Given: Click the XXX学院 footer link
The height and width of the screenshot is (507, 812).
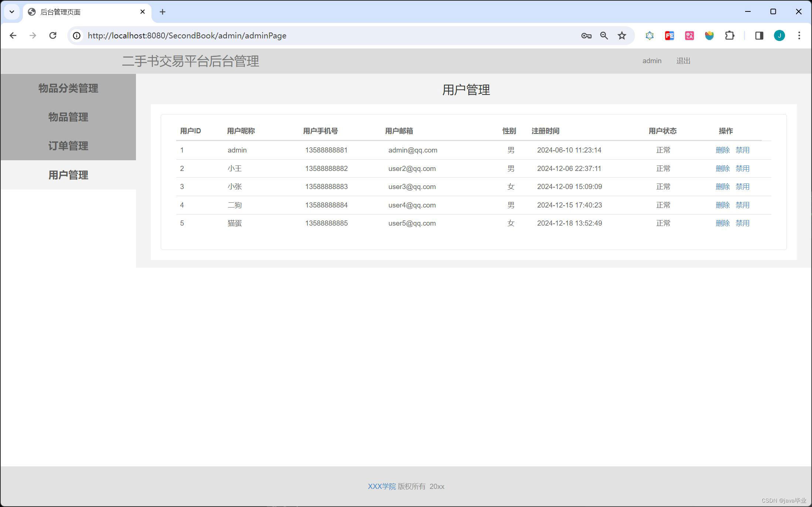Looking at the screenshot, I should [382, 486].
